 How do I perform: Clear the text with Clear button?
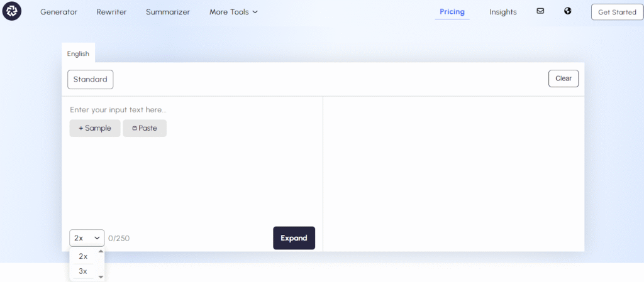coord(563,79)
